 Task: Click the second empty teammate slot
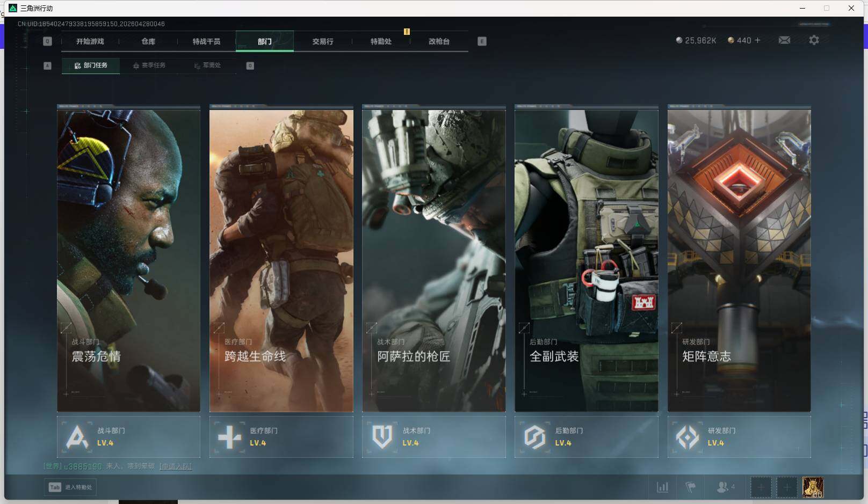786,487
